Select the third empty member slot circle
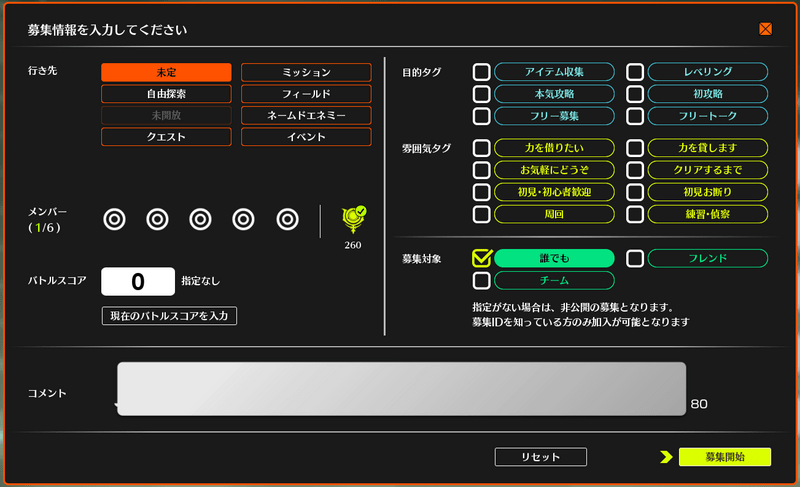The width and height of the screenshot is (800, 487). 201,220
